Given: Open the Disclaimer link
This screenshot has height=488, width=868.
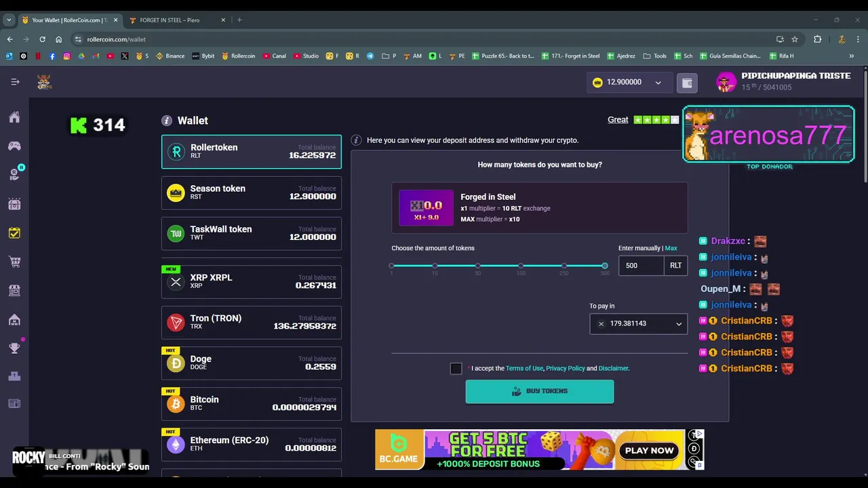Looking at the screenshot, I should click(x=614, y=369).
